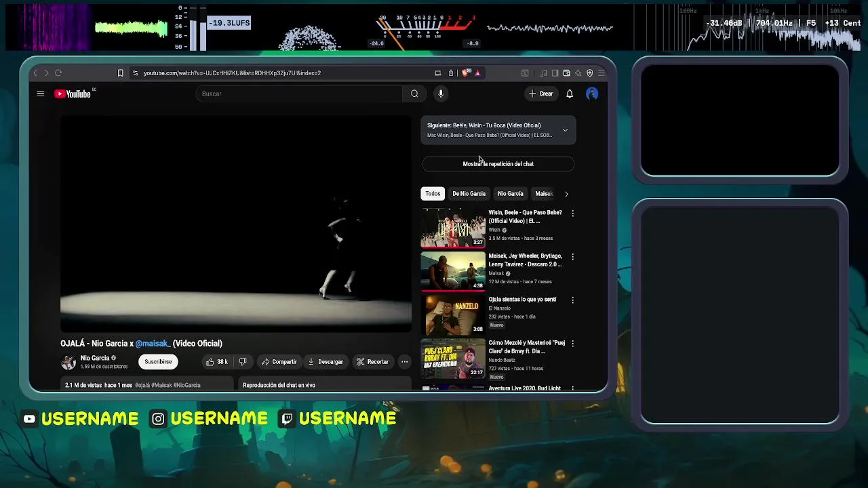The image size is (868, 488).
Task: Select the Nio Garcia filter chip
Action: click(511, 194)
